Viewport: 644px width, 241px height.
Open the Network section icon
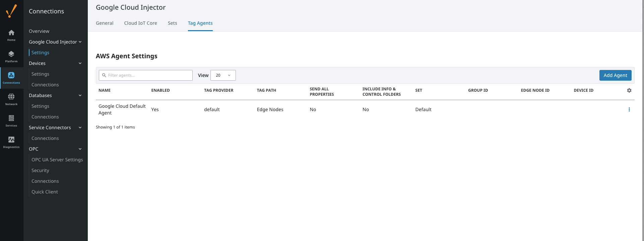(x=11, y=99)
